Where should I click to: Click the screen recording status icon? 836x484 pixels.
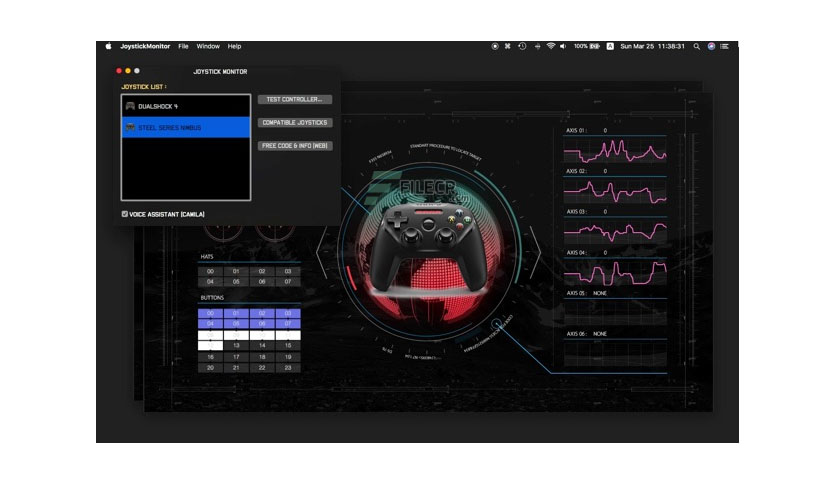coord(495,46)
